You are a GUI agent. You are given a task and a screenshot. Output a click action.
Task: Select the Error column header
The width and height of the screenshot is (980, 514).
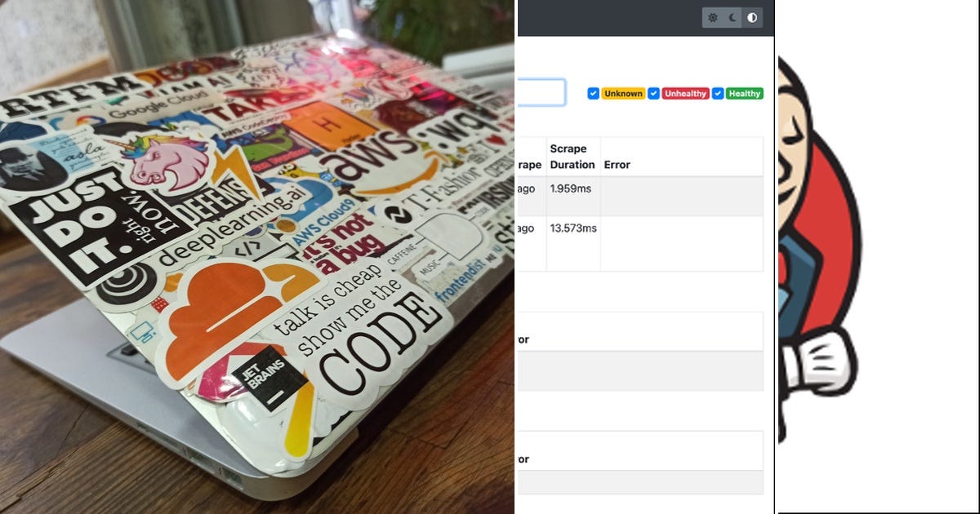(x=617, y=165)
